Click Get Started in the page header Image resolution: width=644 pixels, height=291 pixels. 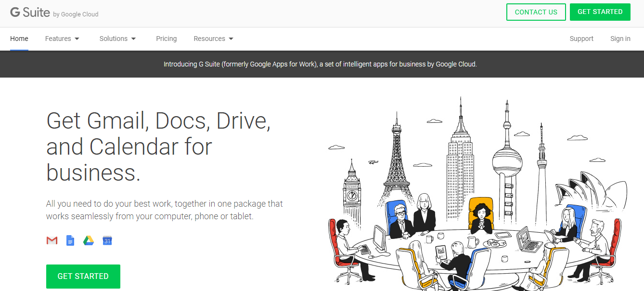click(600, 12)
